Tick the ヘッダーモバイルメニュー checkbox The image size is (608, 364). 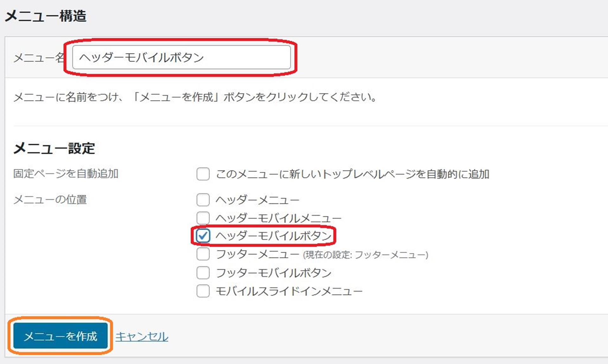[203, 218]
